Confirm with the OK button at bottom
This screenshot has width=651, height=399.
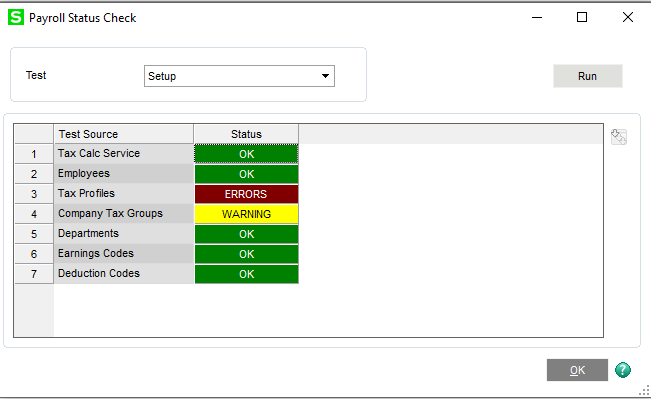point(577,370)
